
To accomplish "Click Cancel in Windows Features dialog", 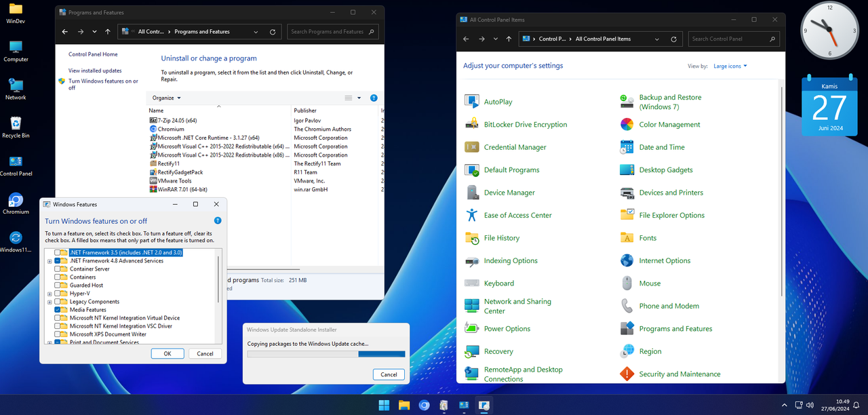I will pos(205,353).
